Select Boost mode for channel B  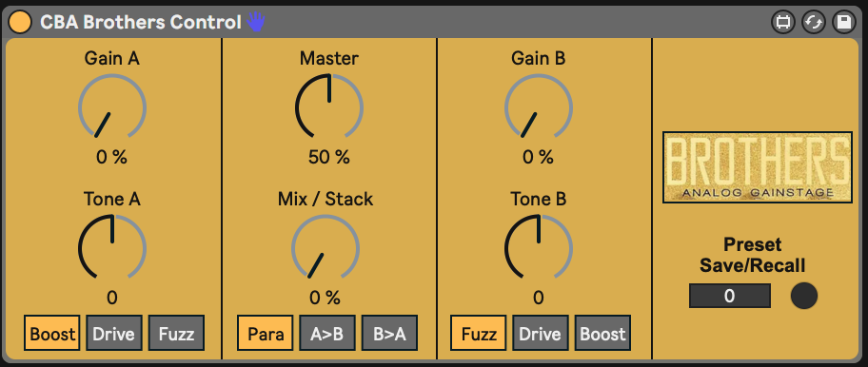click(x=602, y=334)
